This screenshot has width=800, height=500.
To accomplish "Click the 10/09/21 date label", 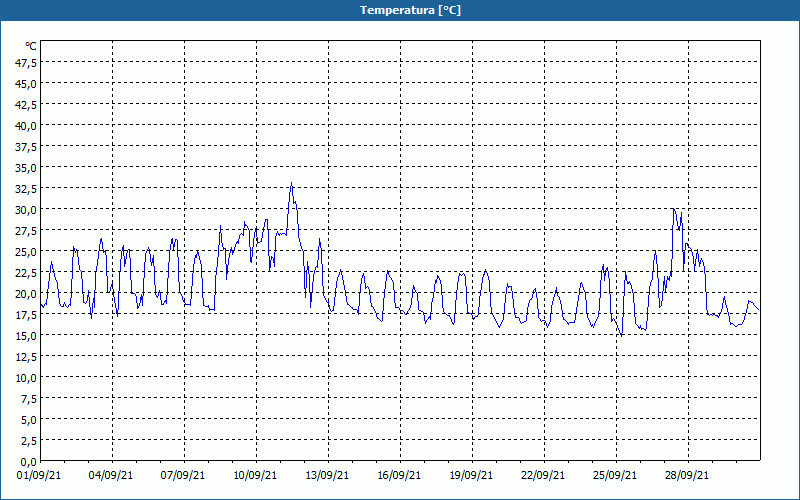I will 255,475.
